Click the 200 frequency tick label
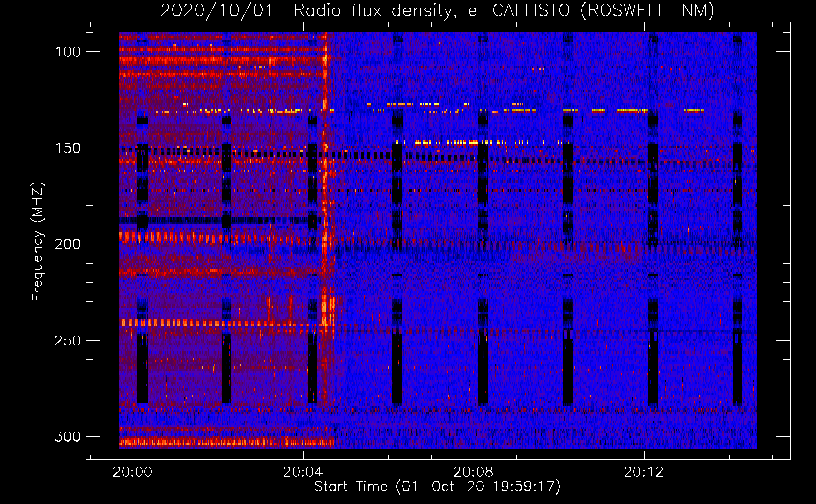The height and width of the screenshot is (504, 816). (68, 244)
